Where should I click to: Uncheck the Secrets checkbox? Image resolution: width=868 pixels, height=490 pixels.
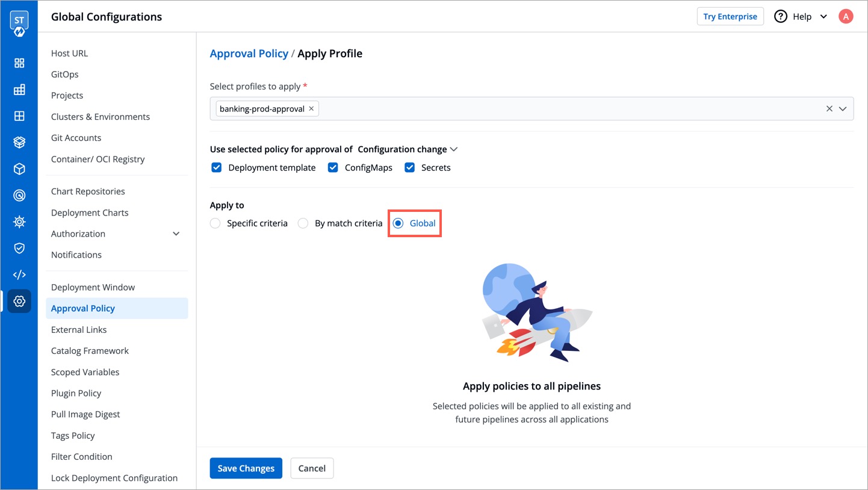click(410, 167)
